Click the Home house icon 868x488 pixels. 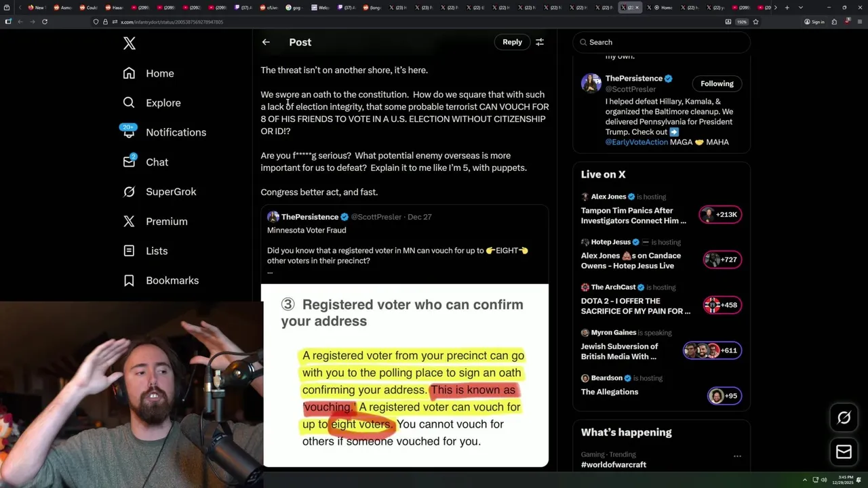[x=129, y=73]
